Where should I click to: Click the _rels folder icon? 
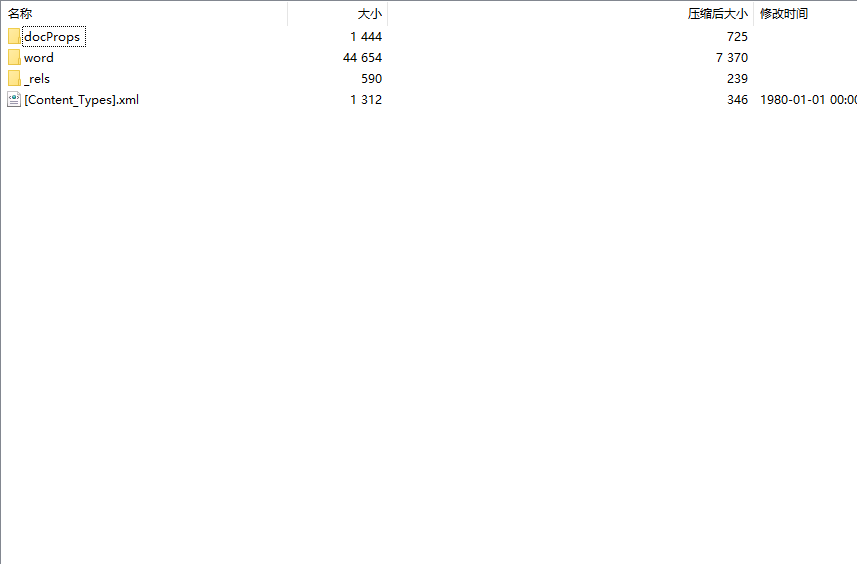click(14, 79)
